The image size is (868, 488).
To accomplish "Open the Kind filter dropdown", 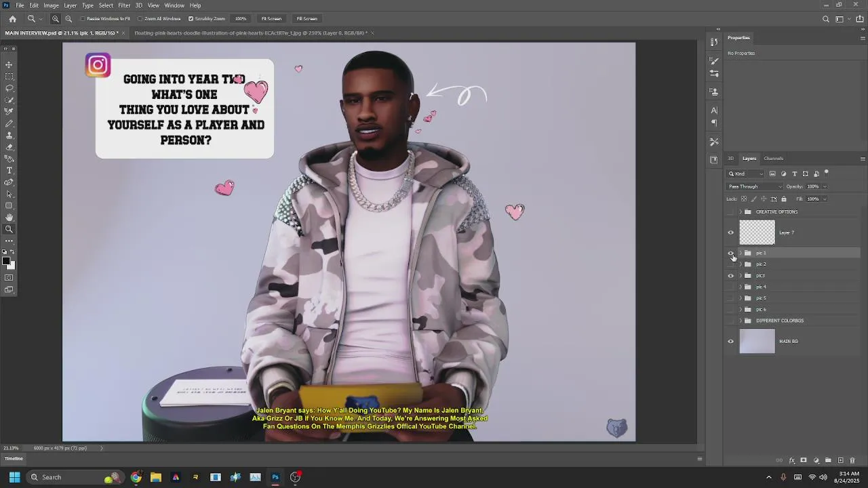I will [x=747, y=174].
